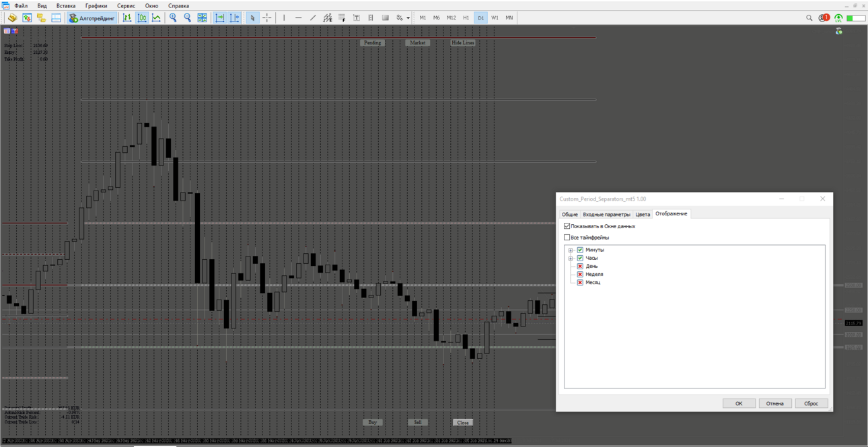Viewport: 868px width, 447px height.
Task: Switch chart to bar chart icon
Action: click(127, 18)
